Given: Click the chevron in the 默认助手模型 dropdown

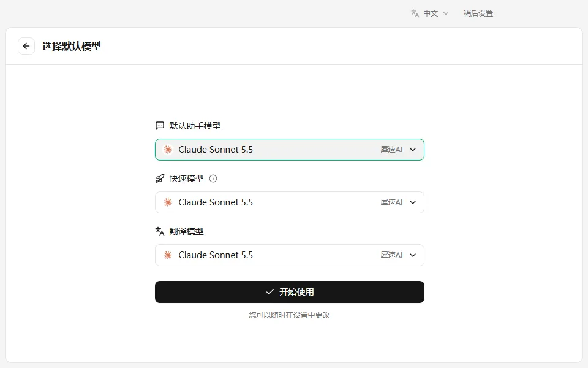Looking at the screenshot, I should tap(413, 150).
